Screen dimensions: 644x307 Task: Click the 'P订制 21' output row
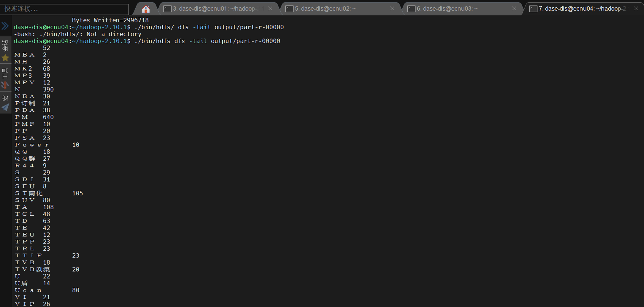[32, 103]
